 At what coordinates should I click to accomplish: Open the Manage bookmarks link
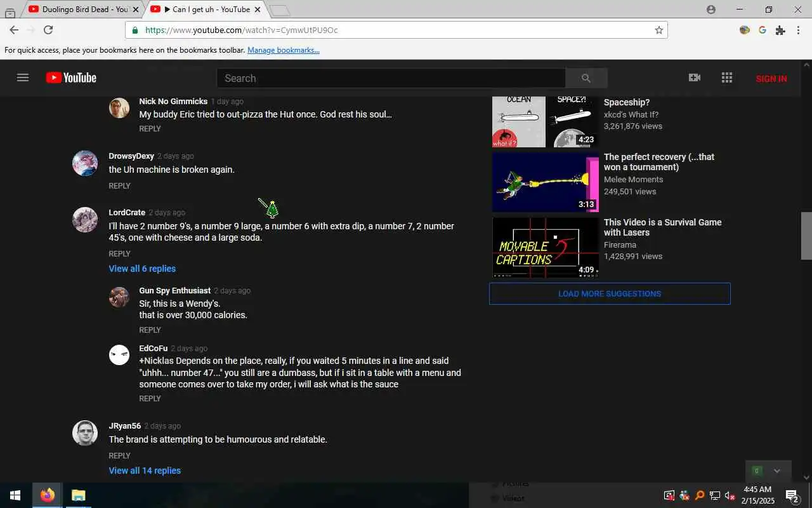[284, 50]
